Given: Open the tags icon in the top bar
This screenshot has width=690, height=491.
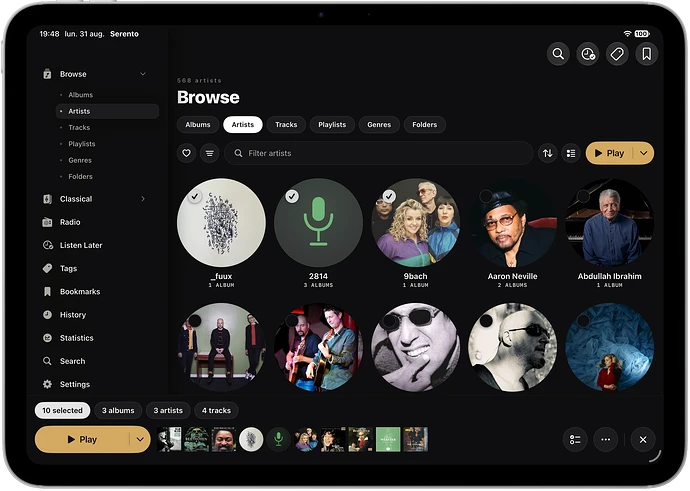Looking at the screenshot, I should click(617, 54).
